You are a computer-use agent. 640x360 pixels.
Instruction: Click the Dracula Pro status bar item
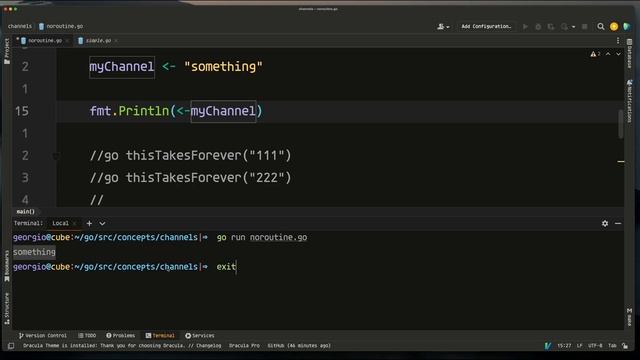[x=244, y=346]
